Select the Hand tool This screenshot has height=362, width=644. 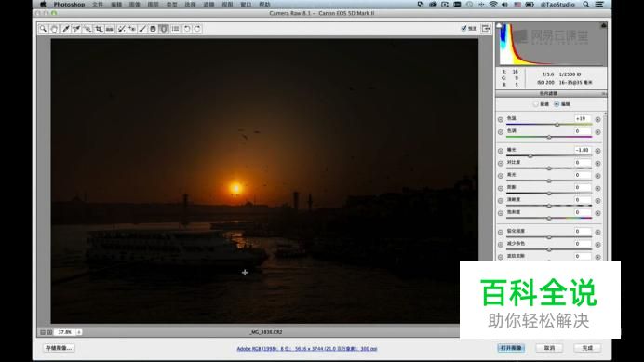[x=54, y=28]
